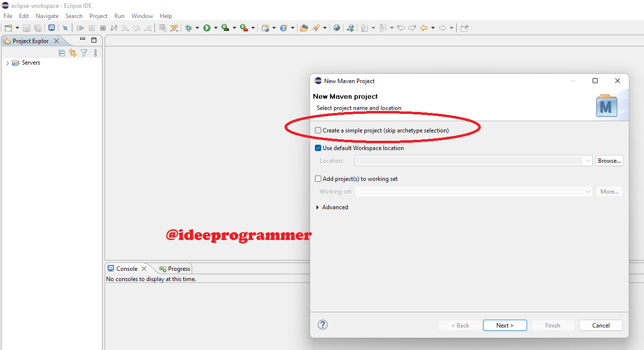The width and height of the screenshot is (644, 350).
Task: Check Create a simple project checkbox
Action: tap(318, 131)
